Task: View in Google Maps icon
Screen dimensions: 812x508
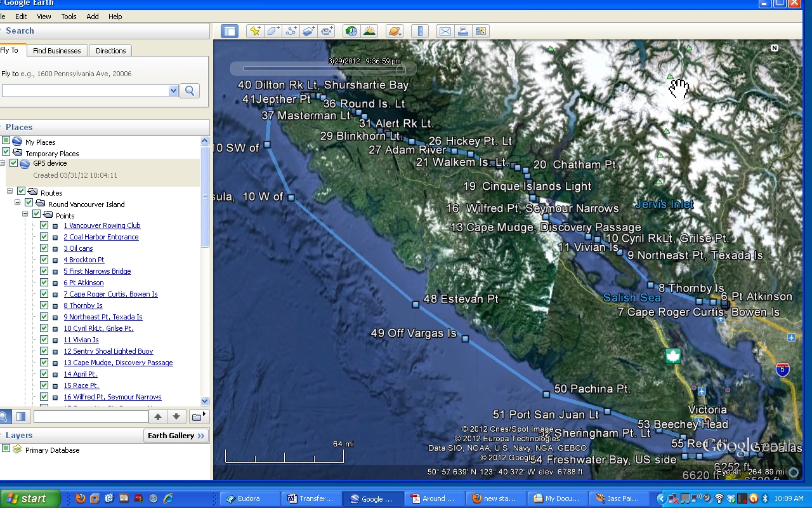Action: [x=481, y=31]
